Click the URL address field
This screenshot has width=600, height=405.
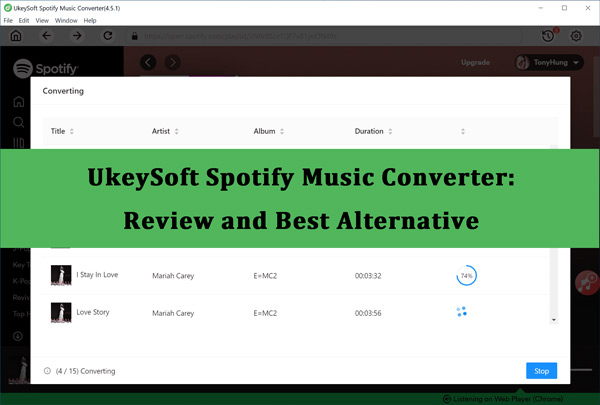[x=325, y=36]
